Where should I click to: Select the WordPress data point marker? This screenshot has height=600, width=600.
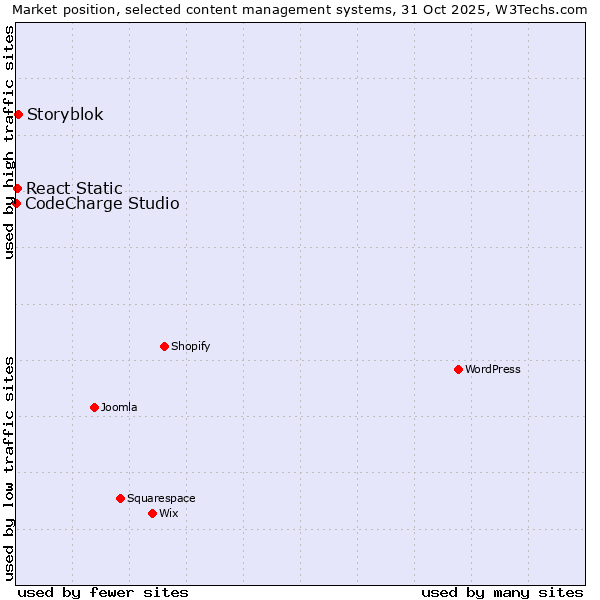pyautogui.click(x=458, y=369)
